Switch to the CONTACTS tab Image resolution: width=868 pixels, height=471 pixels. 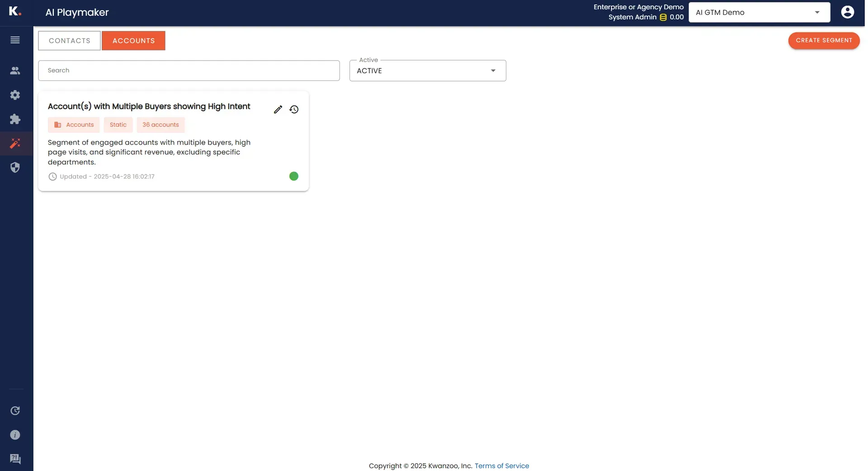[x=69, y=40]
